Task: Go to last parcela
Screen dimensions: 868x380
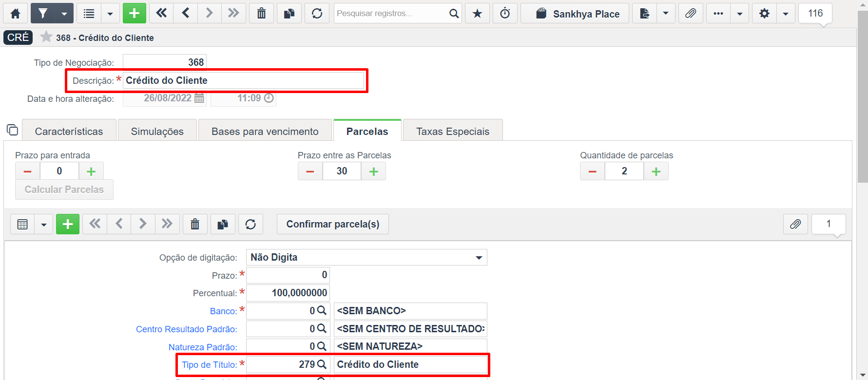Action: click(x=167, y=224)
